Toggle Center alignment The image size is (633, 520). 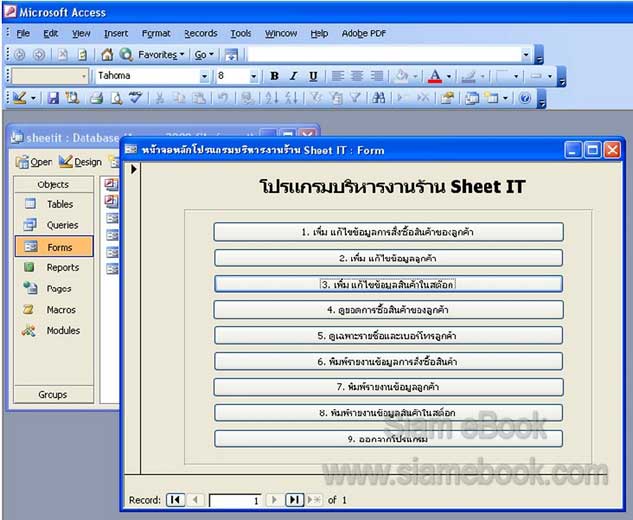(x=357, y=76)
